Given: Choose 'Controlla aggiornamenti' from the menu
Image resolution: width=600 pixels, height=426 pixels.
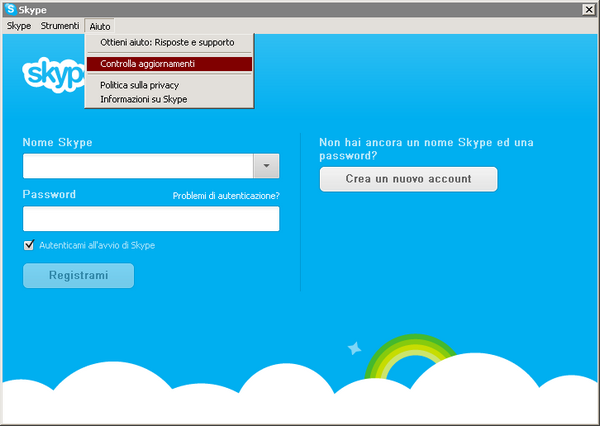Looking at the screenshot, I should coord(147,64).
